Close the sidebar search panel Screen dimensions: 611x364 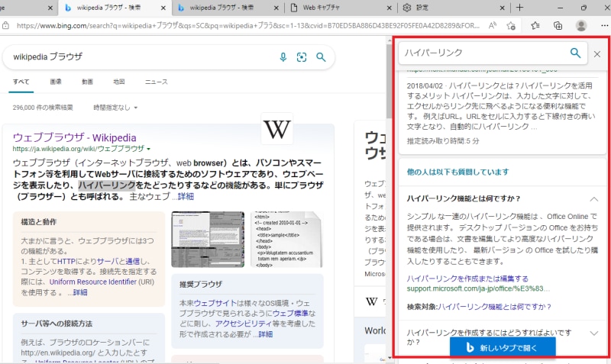597,53
